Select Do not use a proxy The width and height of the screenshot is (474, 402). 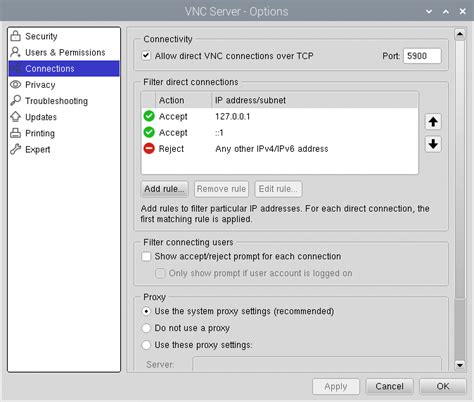(146, 328)
